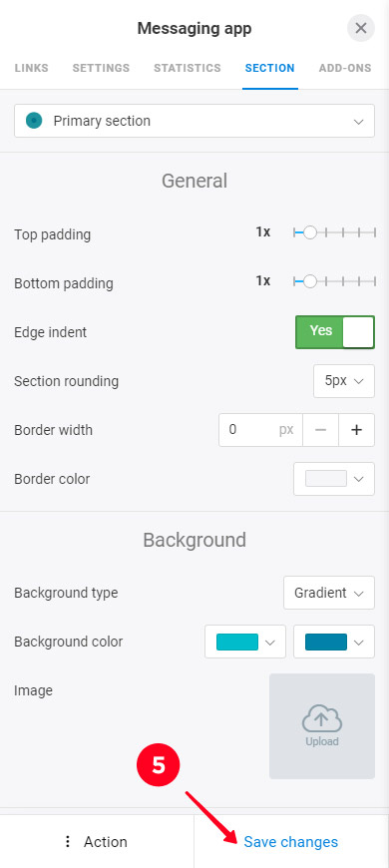Open the STATISTICS tab
389x868 pixels.
pos(188,69)
